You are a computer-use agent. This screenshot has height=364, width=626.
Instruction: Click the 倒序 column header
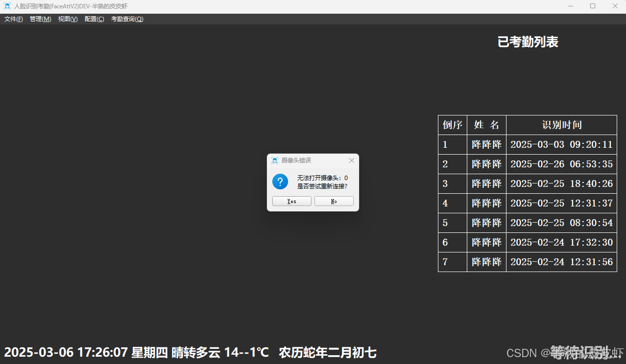453,125
